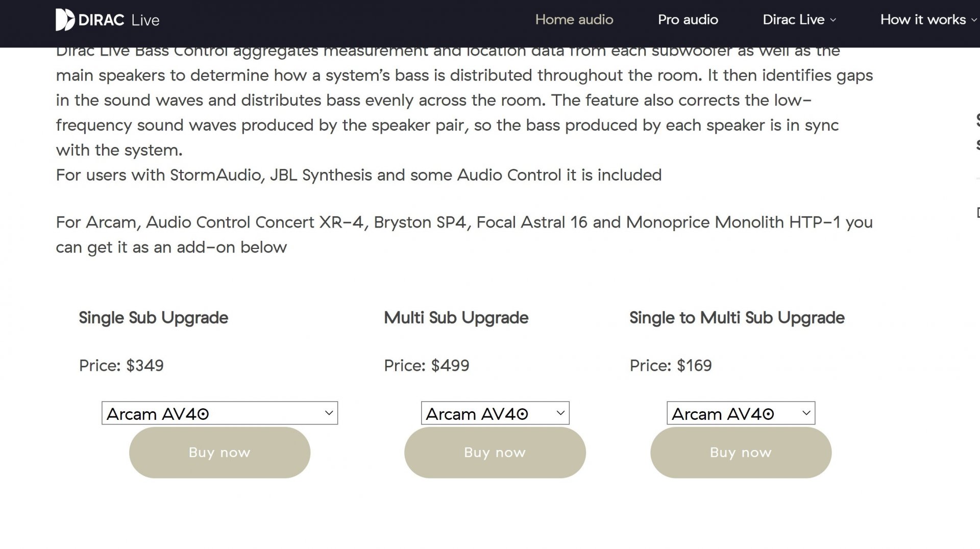Click the Dirac Live logo icon
This screenshot has height=549, width=980.
pos(65,20)
